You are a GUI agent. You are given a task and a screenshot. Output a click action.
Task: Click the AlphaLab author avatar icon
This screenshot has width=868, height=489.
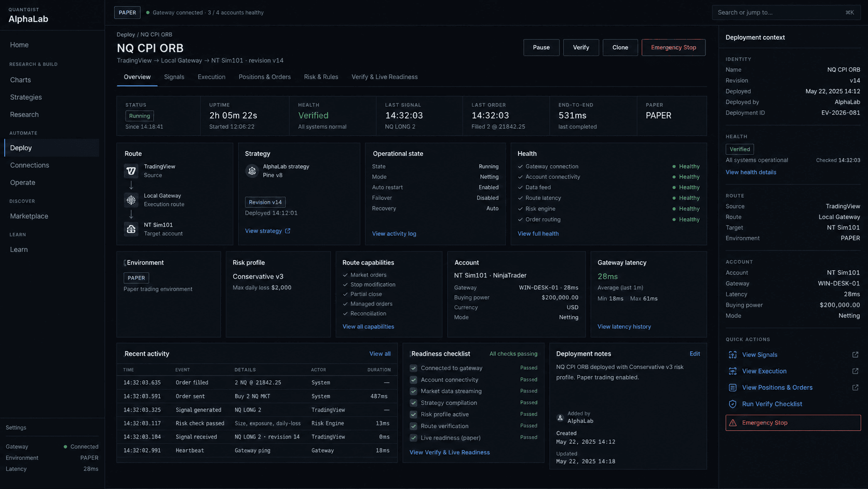tap(560, 417)
